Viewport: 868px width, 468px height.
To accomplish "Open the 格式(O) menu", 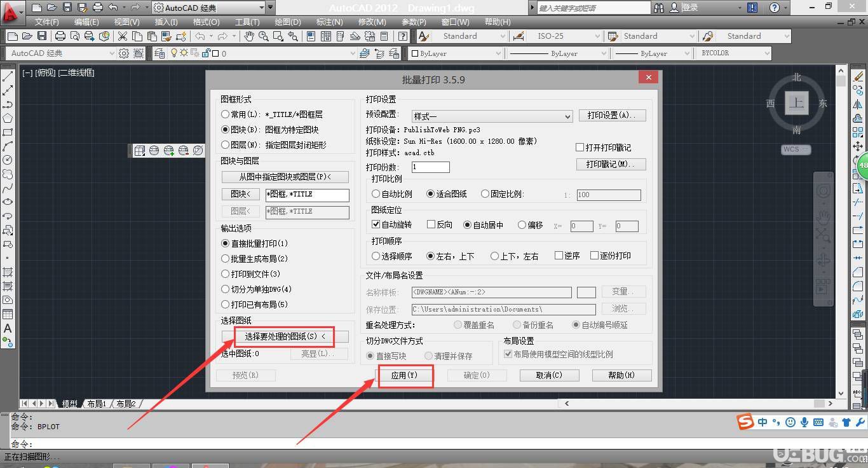I will pos(206,22).
